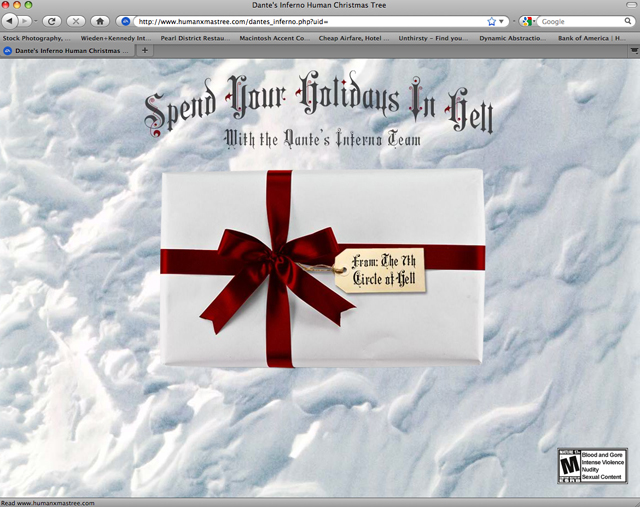Click the humanxmastree.com URL field
Screen dimensions: 640x507
(310, 22)
